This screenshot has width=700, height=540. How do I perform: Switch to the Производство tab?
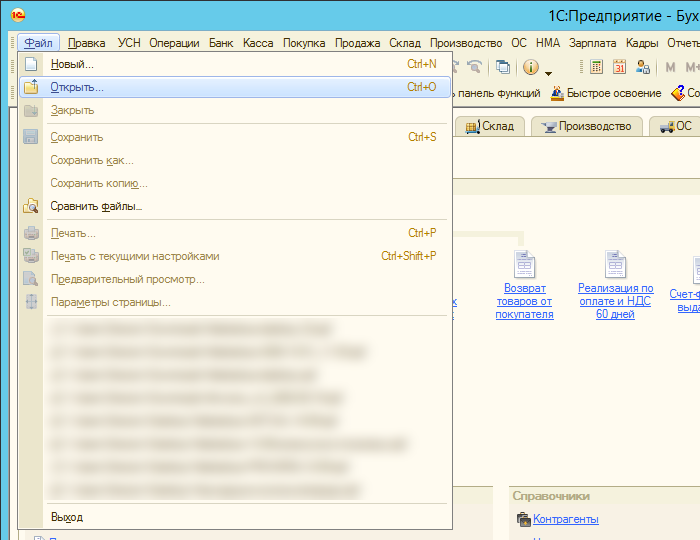(587, 126)
